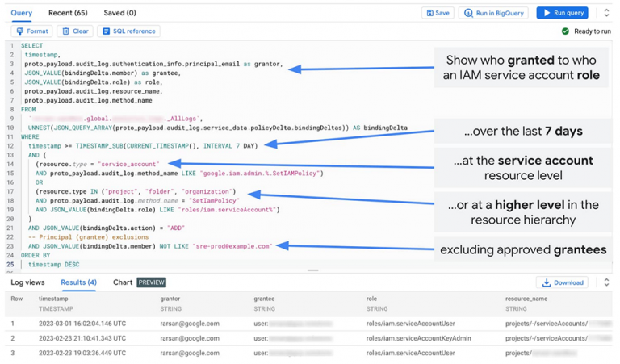Open the SQL reference panel
The height and width of the screenshot is (364, 620).
(x=128, y=31)
